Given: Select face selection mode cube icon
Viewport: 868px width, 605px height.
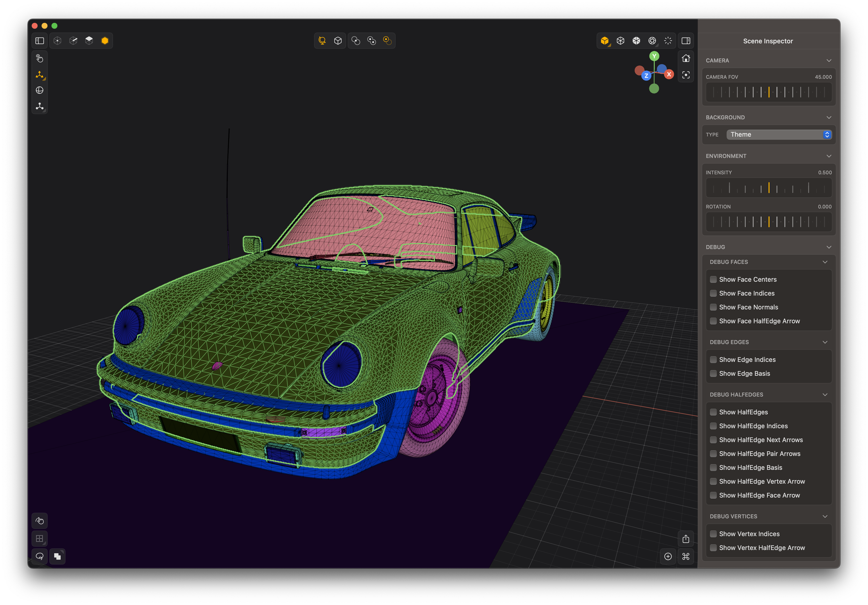Looking at the screenshot, I should point(89,41).
